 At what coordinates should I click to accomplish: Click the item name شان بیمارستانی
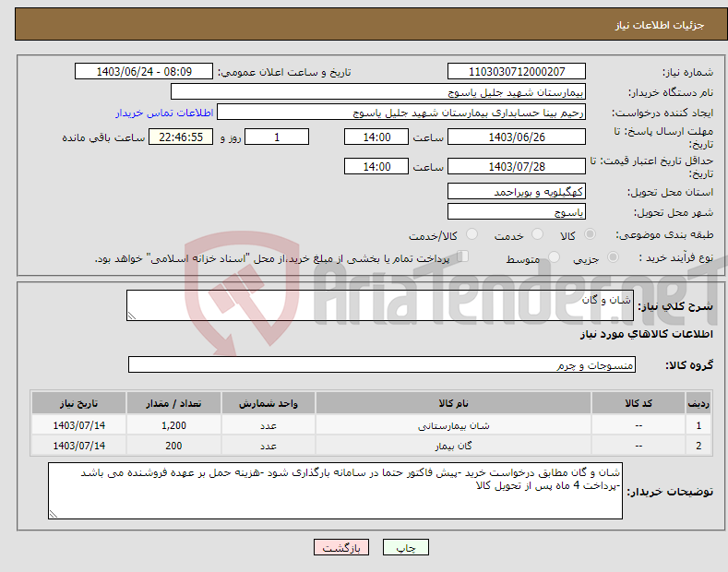[x=454, y=425]
